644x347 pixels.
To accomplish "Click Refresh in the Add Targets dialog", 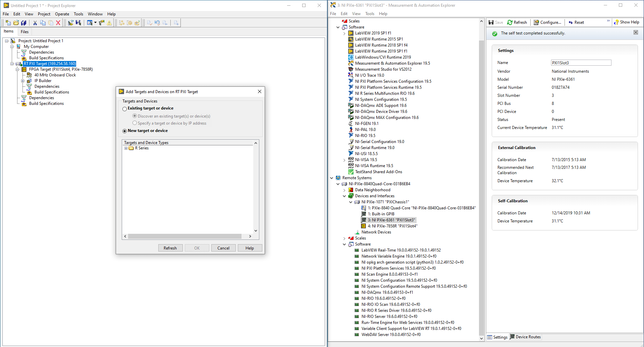I will 170,248.
